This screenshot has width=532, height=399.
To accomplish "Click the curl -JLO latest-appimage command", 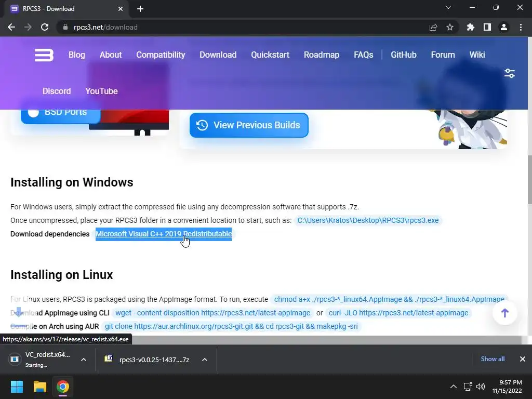I will [398, 313].
